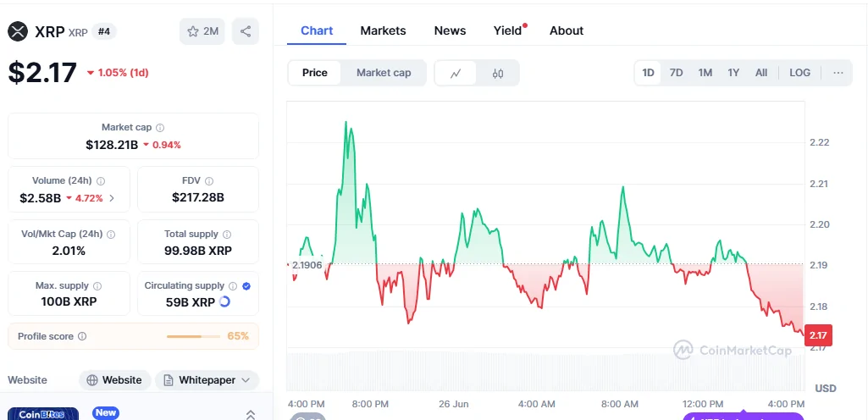The image size is (868, 420).
Task: Click the 65% profile score value
Action: [x=238, y=336]
